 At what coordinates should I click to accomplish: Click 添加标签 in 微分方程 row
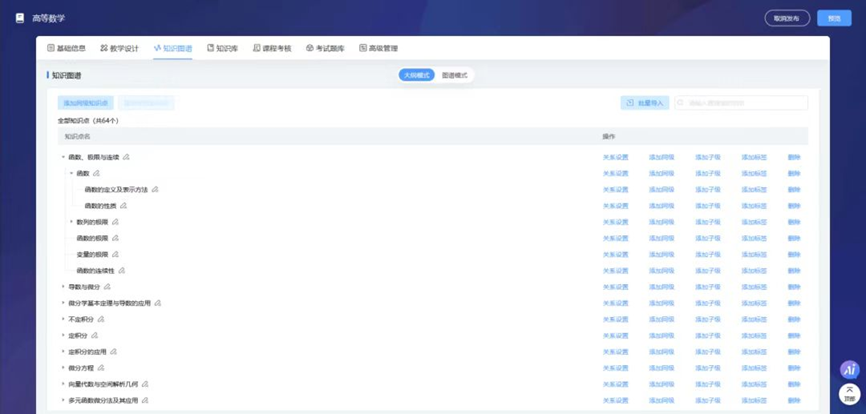pos(754,368)
